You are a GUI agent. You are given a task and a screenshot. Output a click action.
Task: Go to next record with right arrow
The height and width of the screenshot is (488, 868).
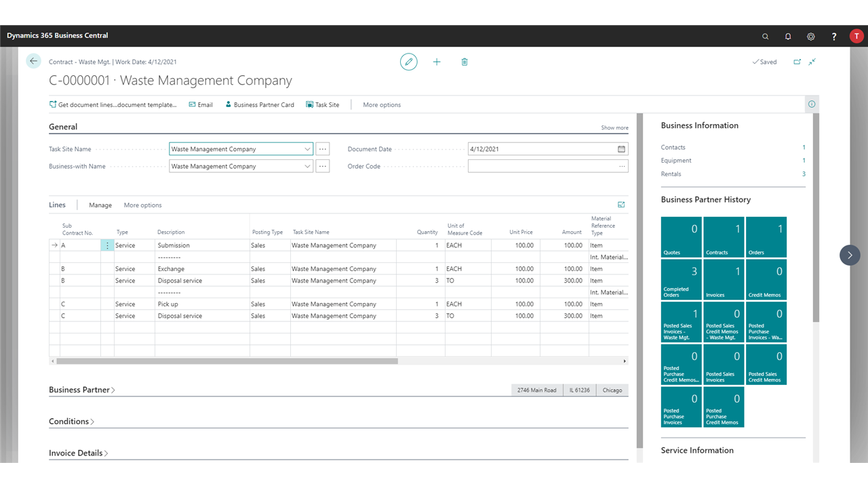coord(850,255)
